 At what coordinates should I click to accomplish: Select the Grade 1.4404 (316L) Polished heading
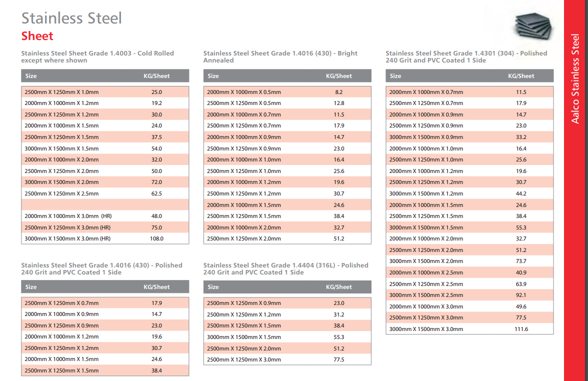[286, 268]
